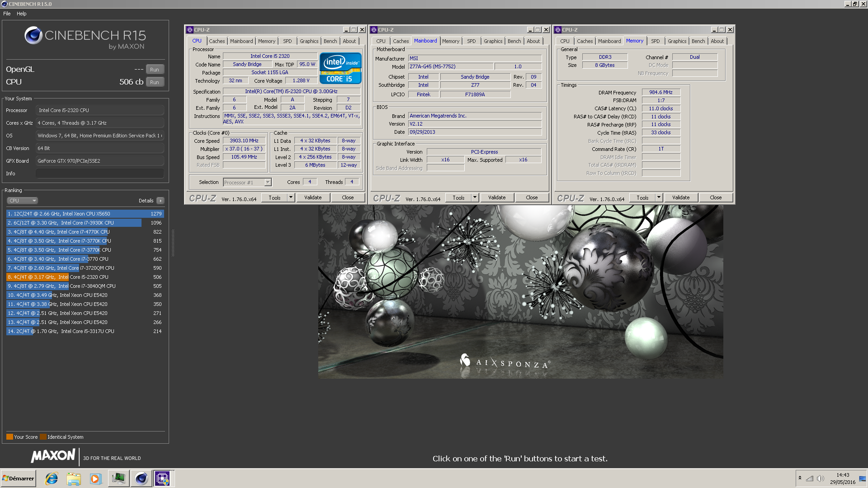The width and height of the screenshot is (868, 488).
Task: Click the monitor chart taskbar icon
Action: pos(118,479)
